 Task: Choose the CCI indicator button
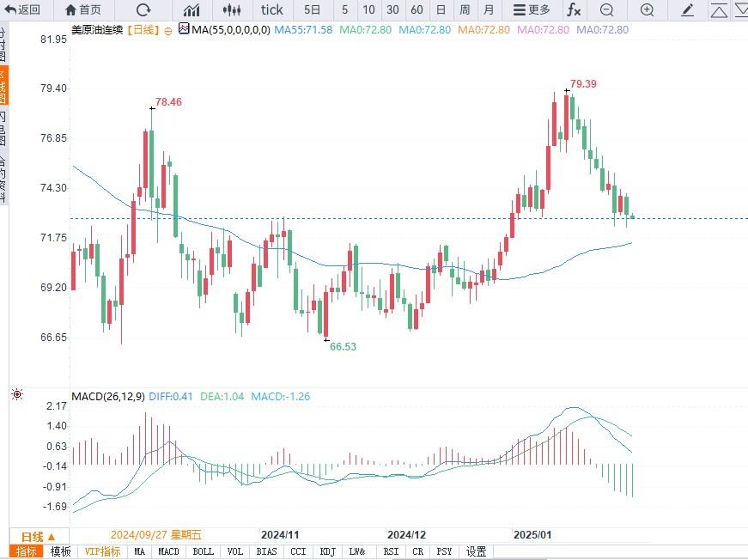[298, 552]
